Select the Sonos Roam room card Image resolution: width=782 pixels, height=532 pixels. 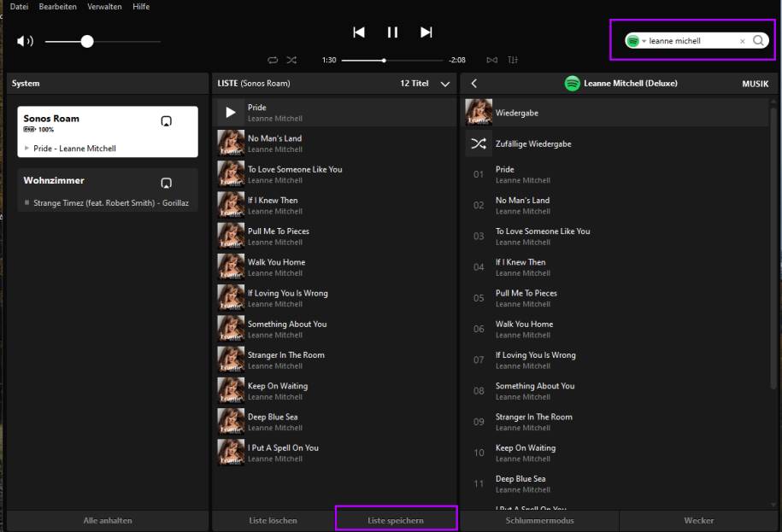click(108, 132)
